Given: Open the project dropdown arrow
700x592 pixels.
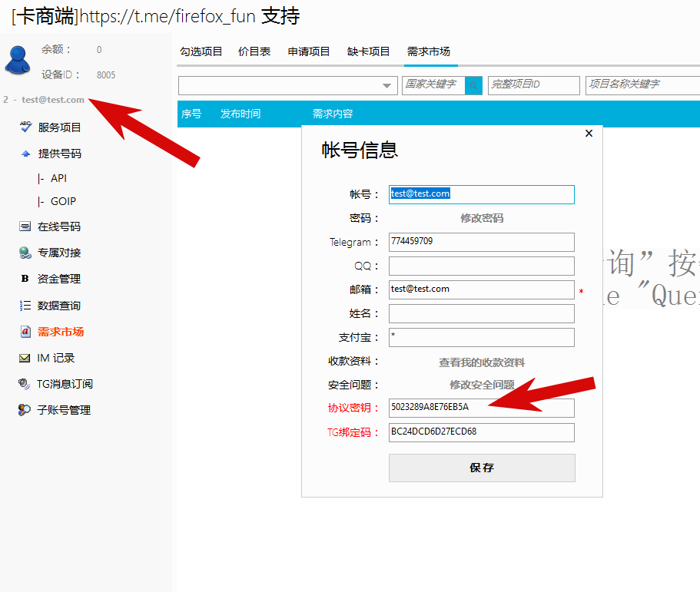Looking at the screenshot, I should (386, 86).
